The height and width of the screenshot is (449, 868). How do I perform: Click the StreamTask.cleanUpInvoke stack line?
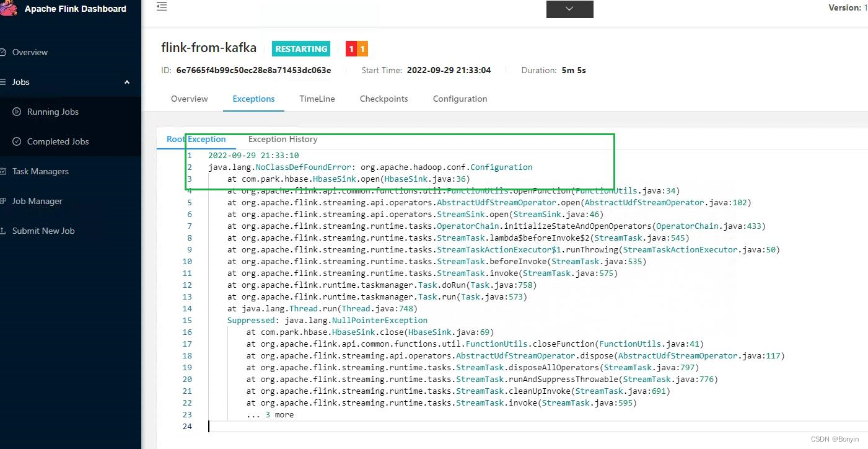(x=458, y=391)
